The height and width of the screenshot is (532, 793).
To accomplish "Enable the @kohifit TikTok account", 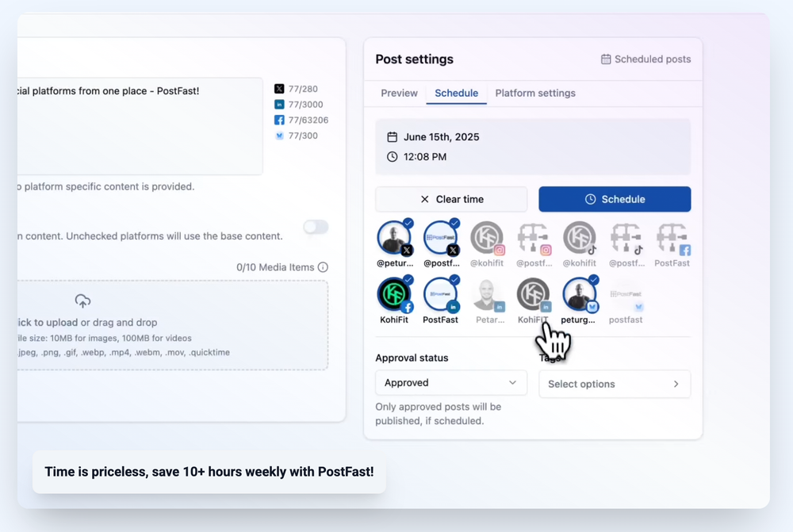I will pos(580,237).
